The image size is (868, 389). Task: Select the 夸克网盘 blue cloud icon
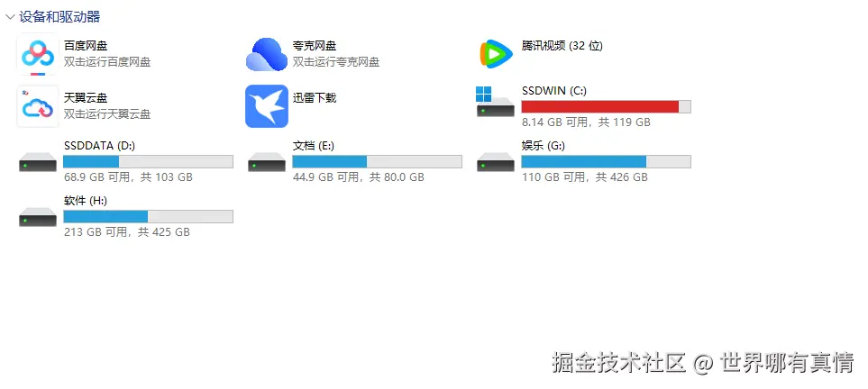pos(267,54)
